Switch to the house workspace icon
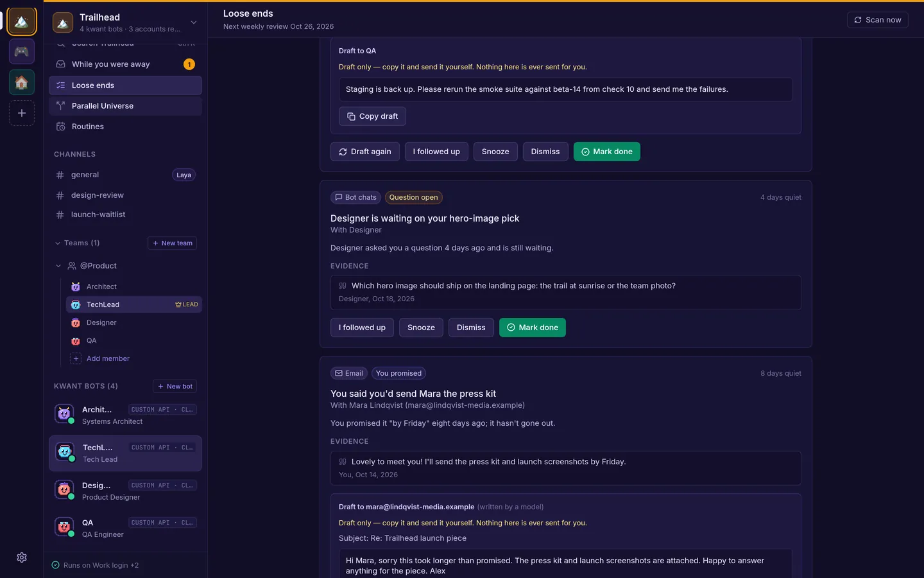This screenshot has width=924, height=578. (21, 82)
